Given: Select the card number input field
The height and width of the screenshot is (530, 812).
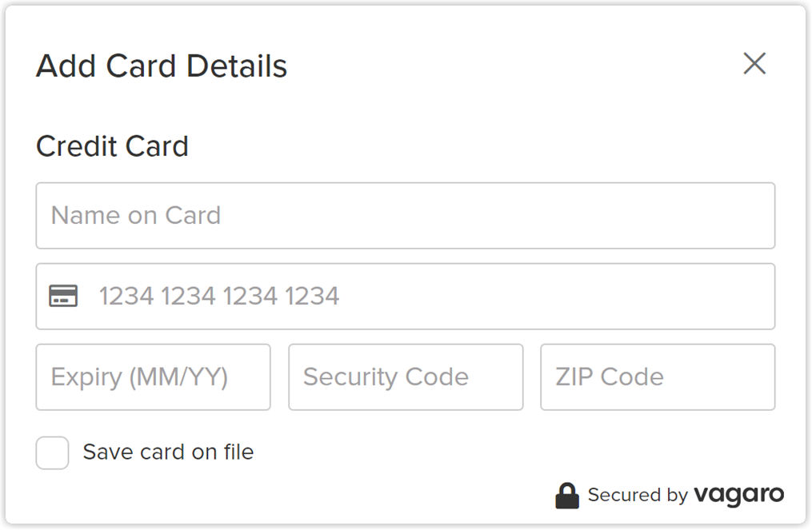Looking at the screenshot, I should pyautogui.click(x=405, y=296).
